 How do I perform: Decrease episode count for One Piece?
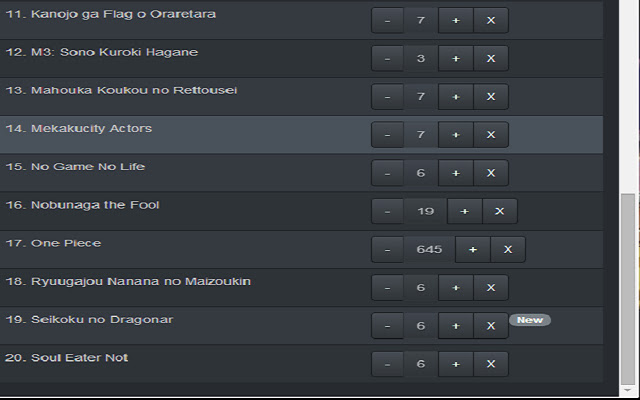click(x=387, y=250)
